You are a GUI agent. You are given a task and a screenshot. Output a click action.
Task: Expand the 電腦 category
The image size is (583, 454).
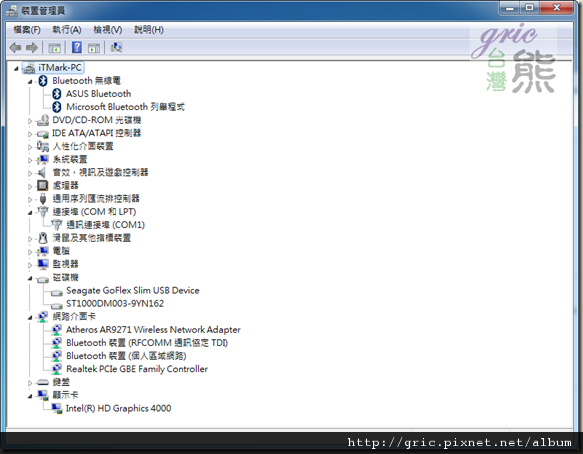click(x=30, y=252)
